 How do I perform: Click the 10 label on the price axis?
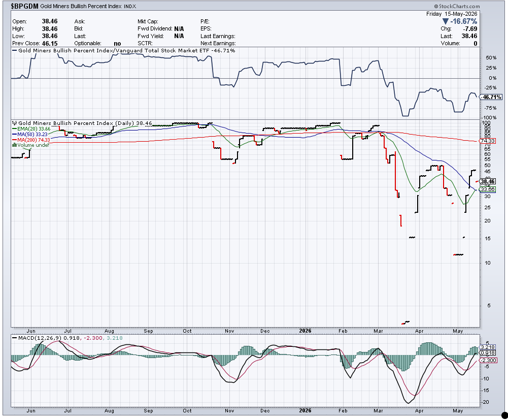(487, 263)
